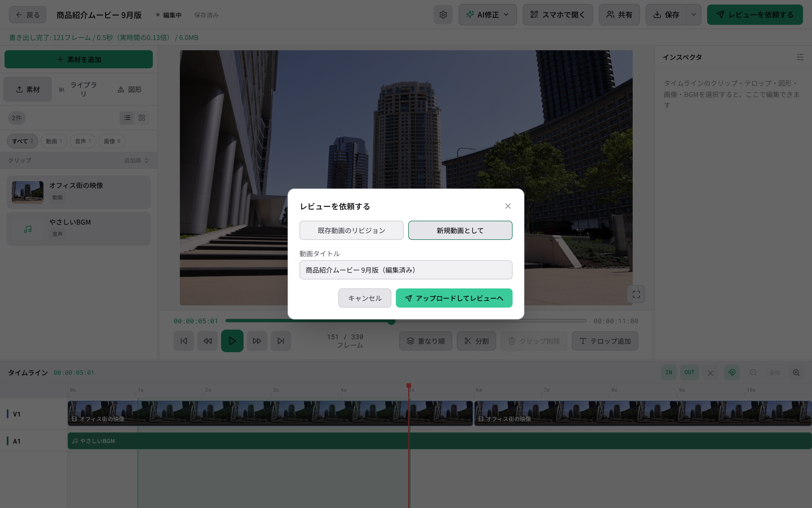Set the IN point marker

pyautogui.click(x=669, y=373)
